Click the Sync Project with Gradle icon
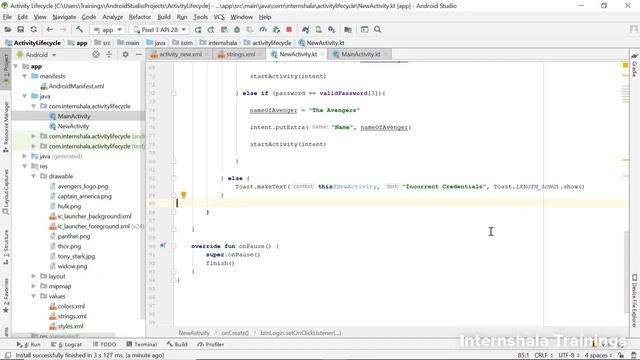 [x=305, y=30]
